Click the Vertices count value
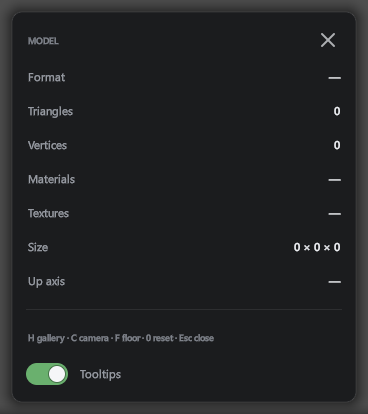Image resolution: width=368 pixels, height=414 pixels. 337,145
